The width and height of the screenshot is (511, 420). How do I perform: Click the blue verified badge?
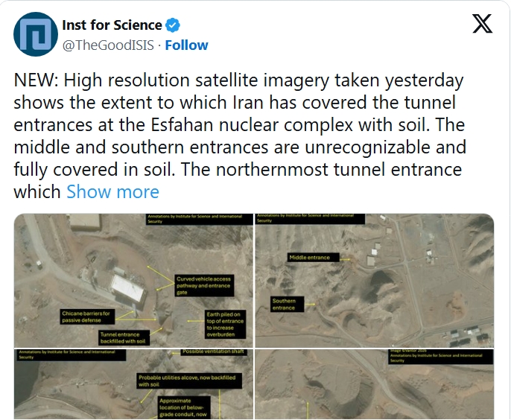pos(174,26)
